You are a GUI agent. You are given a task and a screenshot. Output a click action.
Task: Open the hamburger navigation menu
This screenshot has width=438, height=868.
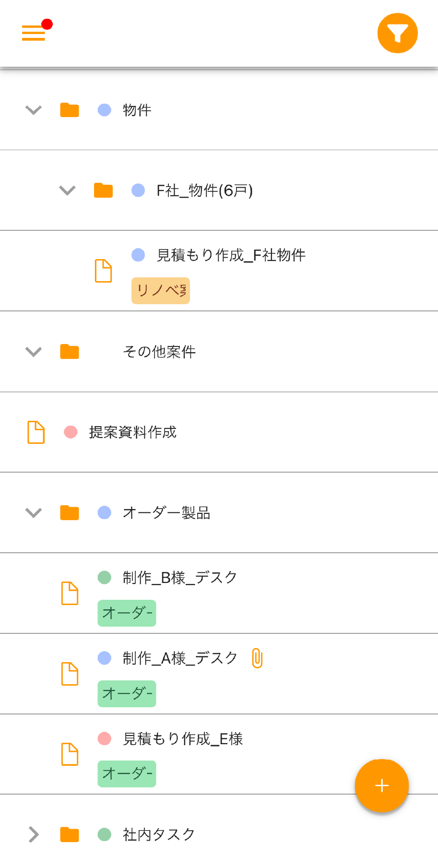[x=33, y=33]
